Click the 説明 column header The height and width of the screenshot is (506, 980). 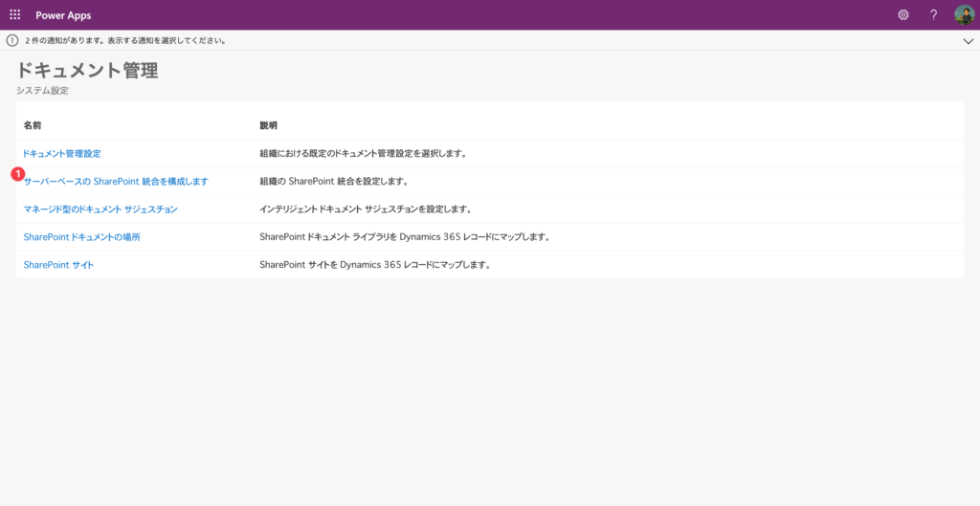coord(268,125)
